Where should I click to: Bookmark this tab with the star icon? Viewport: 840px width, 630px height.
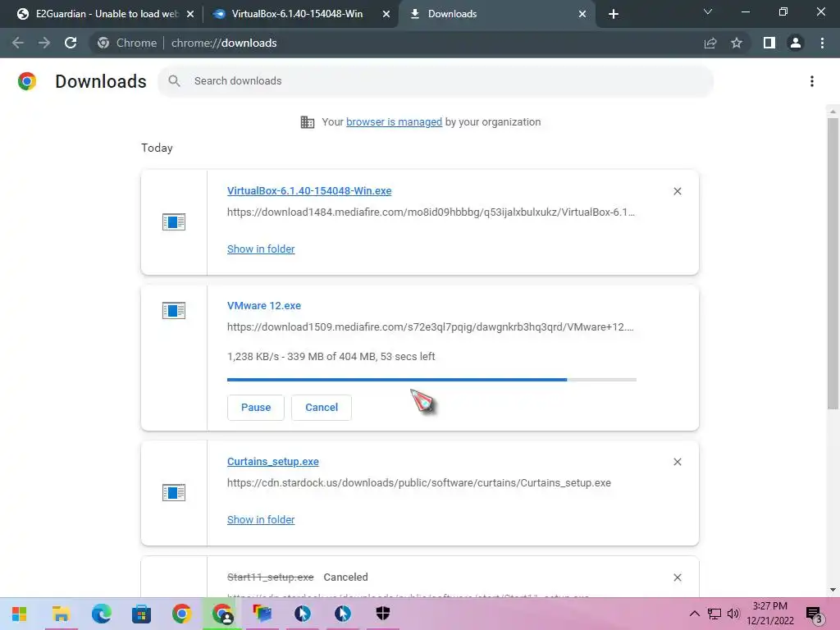[737, 43]
